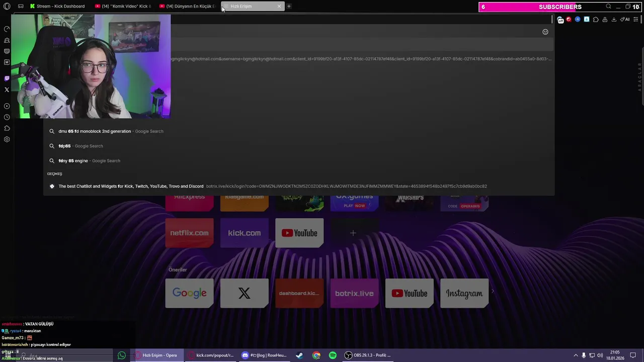Open WhatsApp from the taskbar
This screenshot has width=644, height=362.
121,355
